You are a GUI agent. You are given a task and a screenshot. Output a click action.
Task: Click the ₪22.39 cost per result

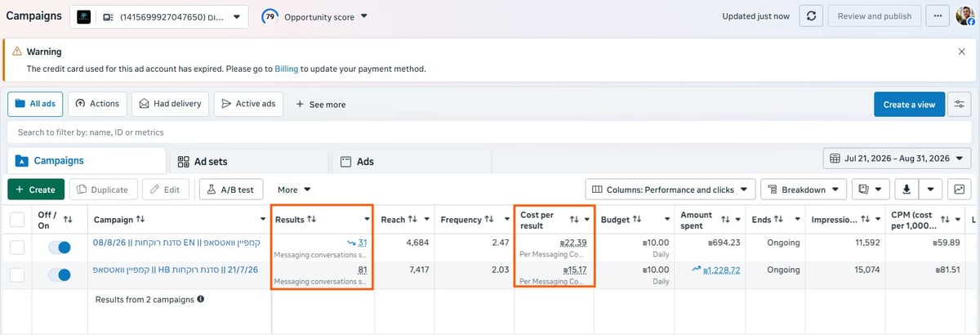572,243
